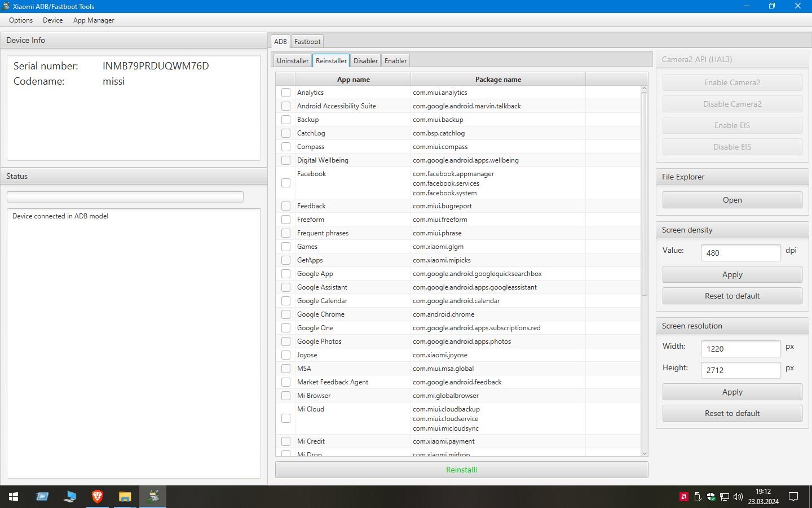Check the Analytics app checkbox
Screen dimensions: 812x508
point(286,93)
